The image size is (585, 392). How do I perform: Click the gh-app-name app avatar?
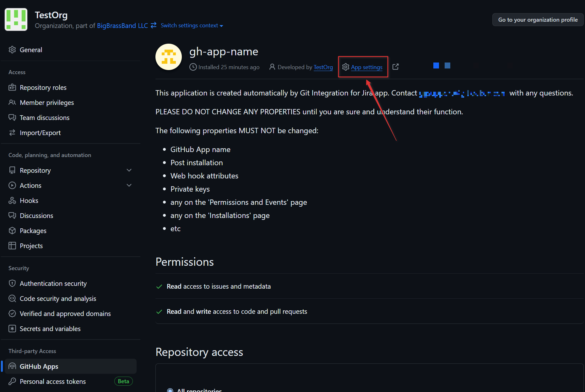point(169,57)
